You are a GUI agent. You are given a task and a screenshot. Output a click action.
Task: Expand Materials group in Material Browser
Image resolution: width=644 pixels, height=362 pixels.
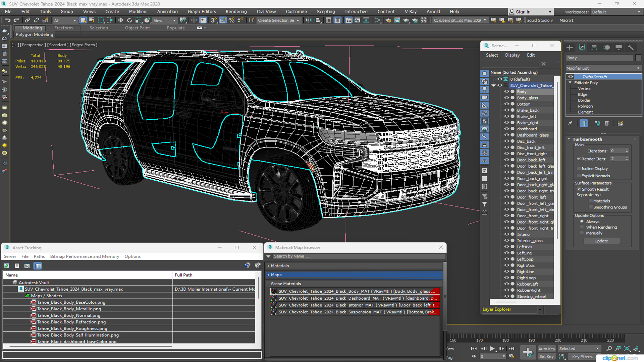pyautogui.click(x=268, y=266)
